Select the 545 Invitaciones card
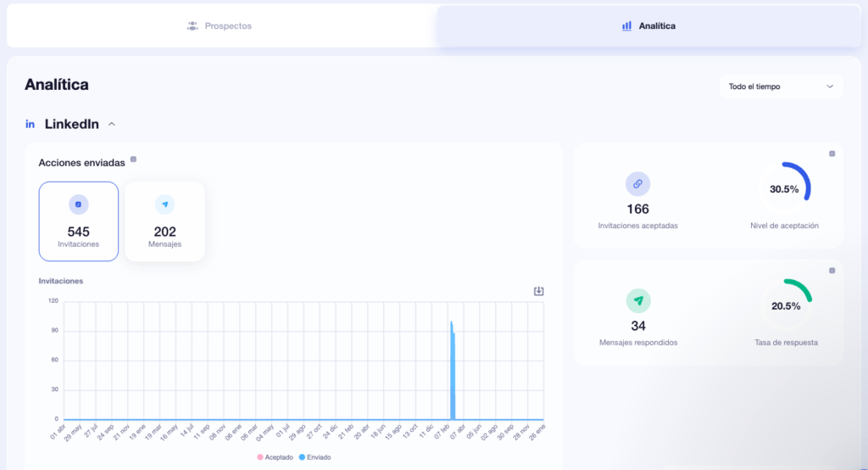Screen dimensions: 868x470 tap(79, 221)
